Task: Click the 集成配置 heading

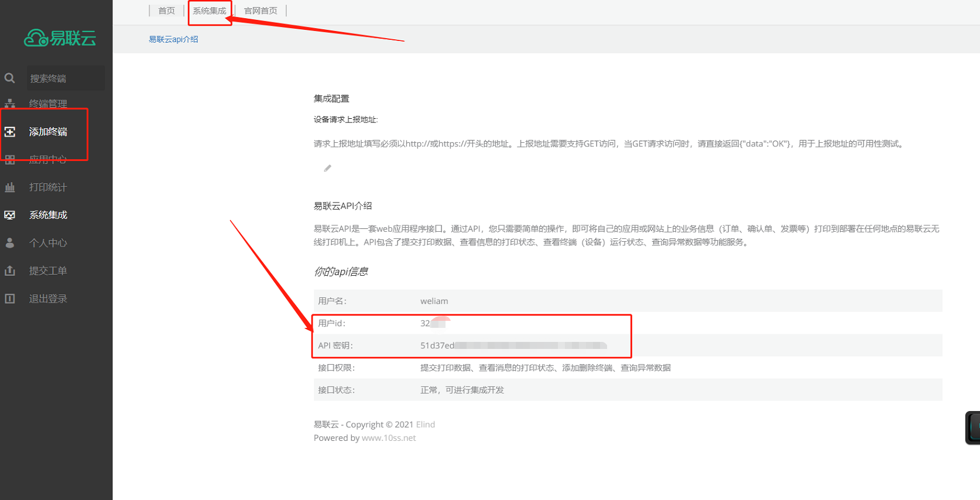Action: click(331, 98)
